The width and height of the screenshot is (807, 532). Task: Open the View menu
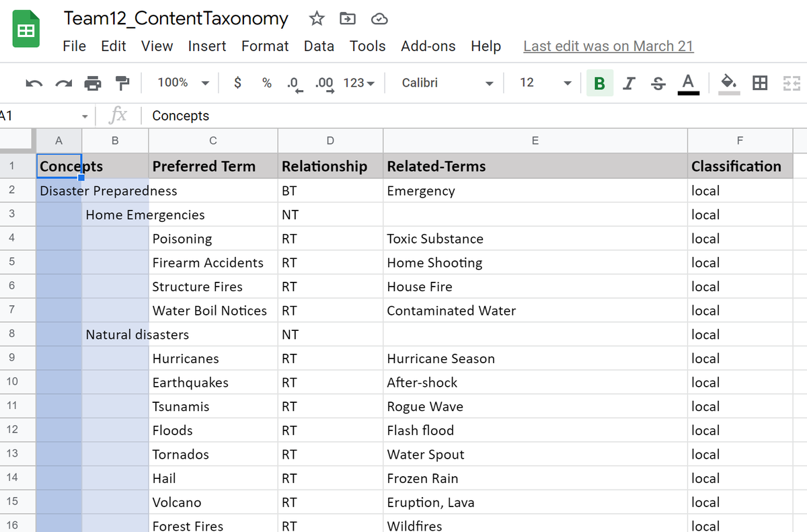pyautogui.click(x=157, y=46)
